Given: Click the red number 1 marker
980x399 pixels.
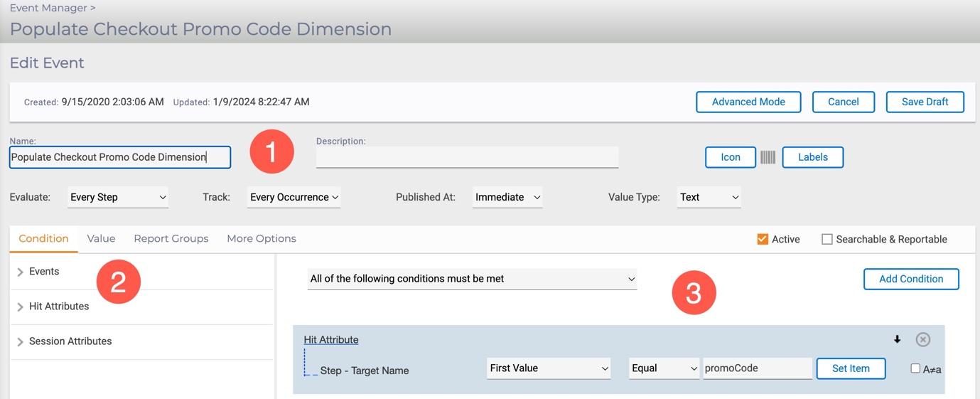Looking at the screenshot, I should click(x=272, y=151).
